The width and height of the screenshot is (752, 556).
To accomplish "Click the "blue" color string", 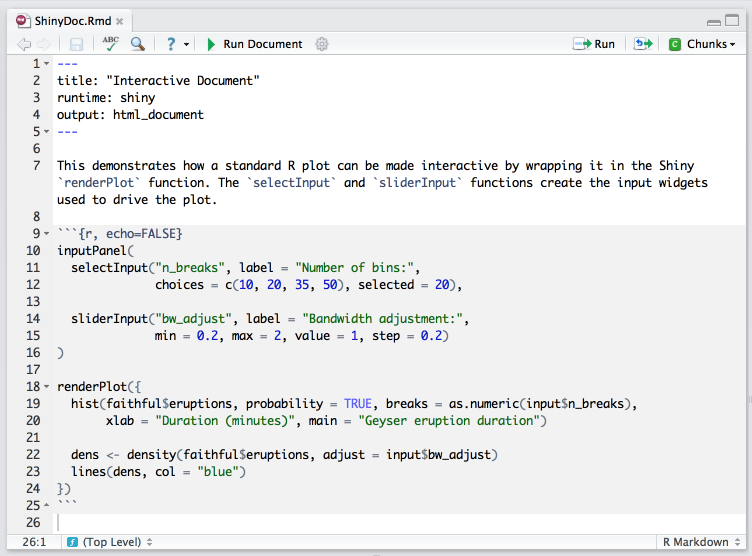I will [x=218, y=472].
